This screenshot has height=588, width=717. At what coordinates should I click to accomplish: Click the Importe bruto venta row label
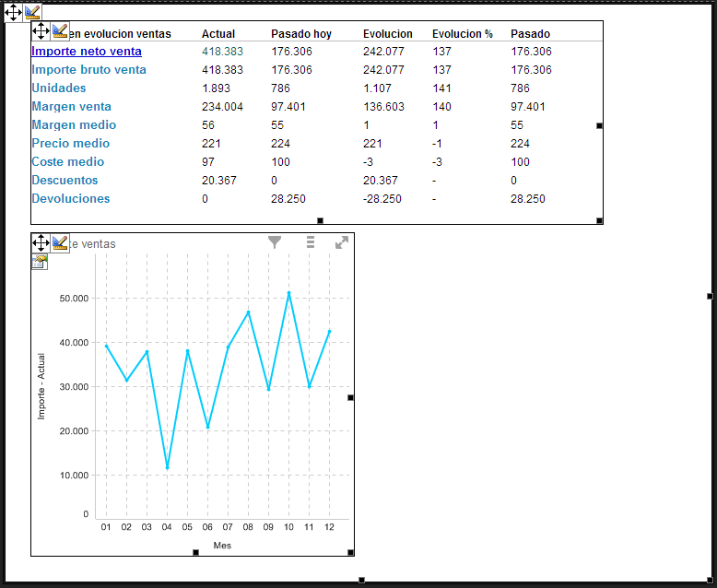[88, 70]
